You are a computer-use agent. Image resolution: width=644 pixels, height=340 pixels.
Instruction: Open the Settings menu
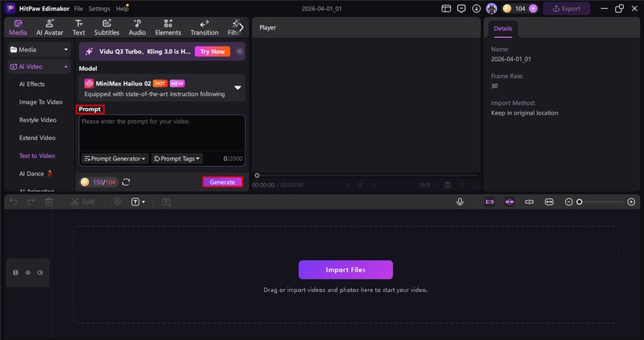[x=99, y=9]
